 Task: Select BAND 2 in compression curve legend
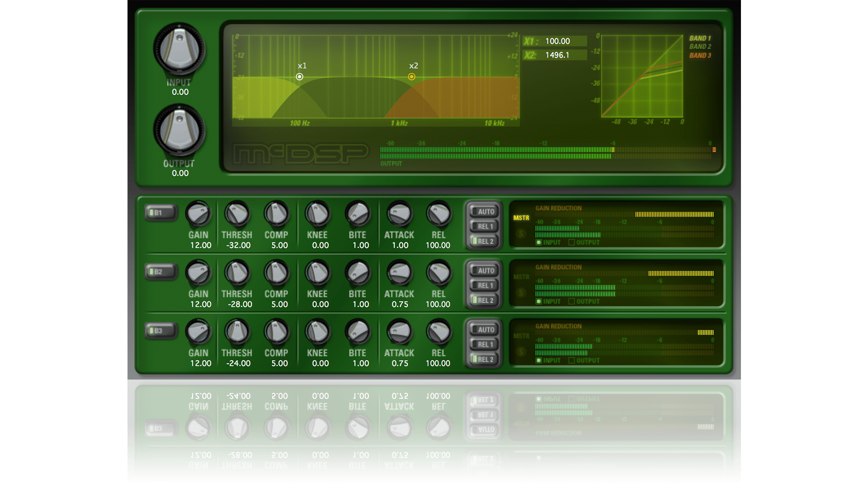click(x=700, y=47)
